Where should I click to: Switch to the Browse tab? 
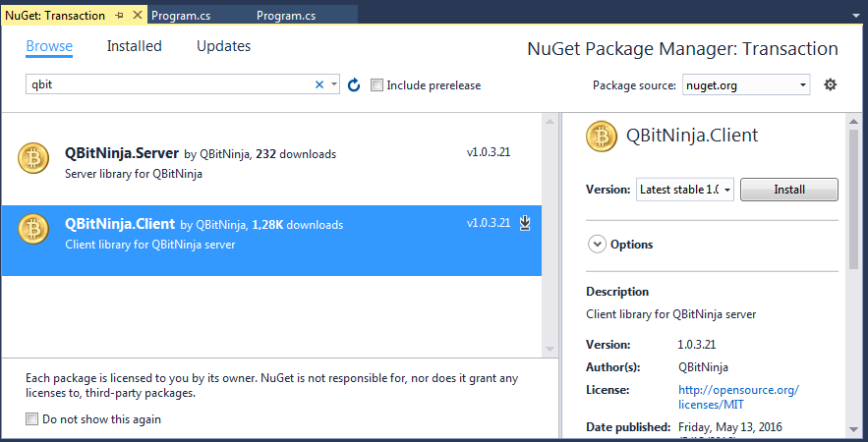coord(49,46)
